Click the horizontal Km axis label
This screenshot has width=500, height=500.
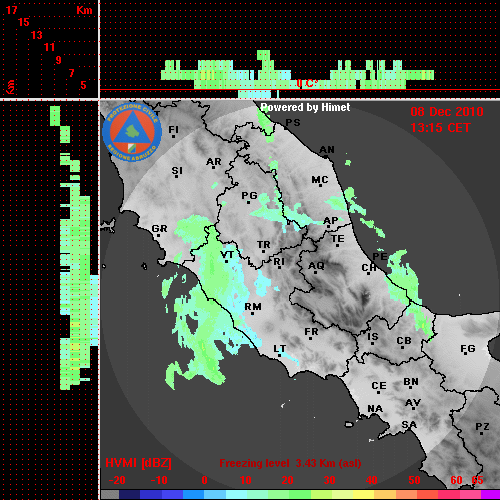84,10
